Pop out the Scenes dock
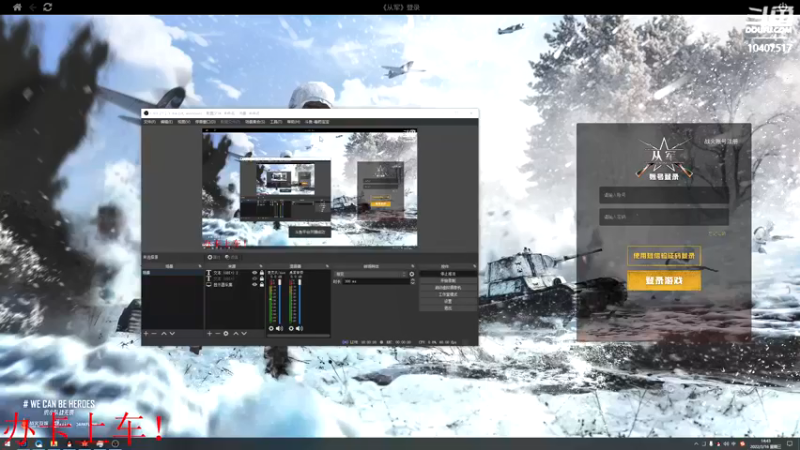This screenshot has height=450, width=800. tap(200, 266)
